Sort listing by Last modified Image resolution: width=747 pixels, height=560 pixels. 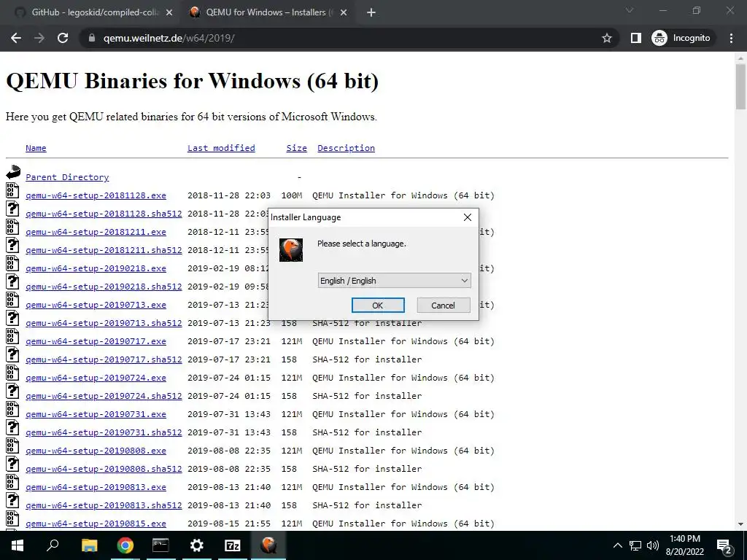click(221, 148)
